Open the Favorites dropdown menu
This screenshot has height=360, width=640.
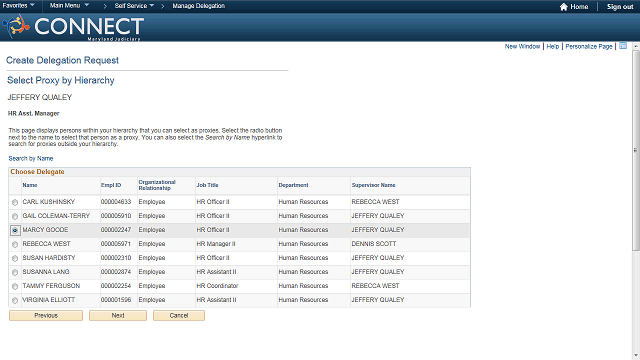click(x=18, y=6)
